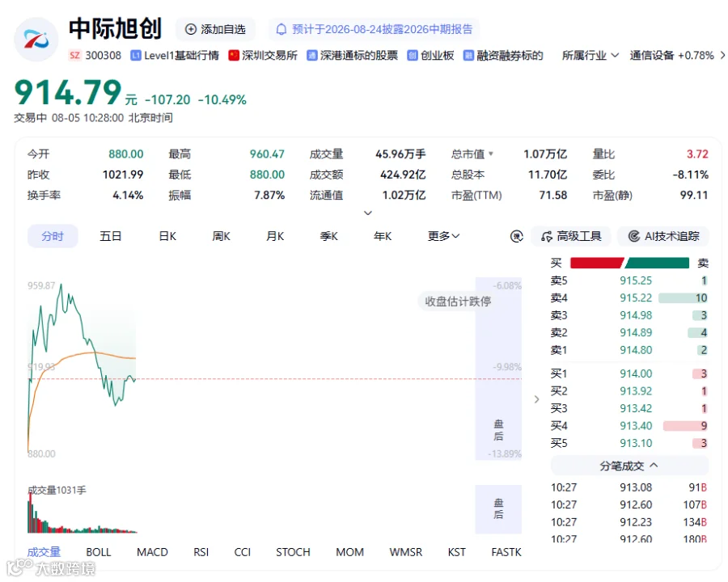
Task: Expand order book side chevron
Action: (x=537, y=399)
